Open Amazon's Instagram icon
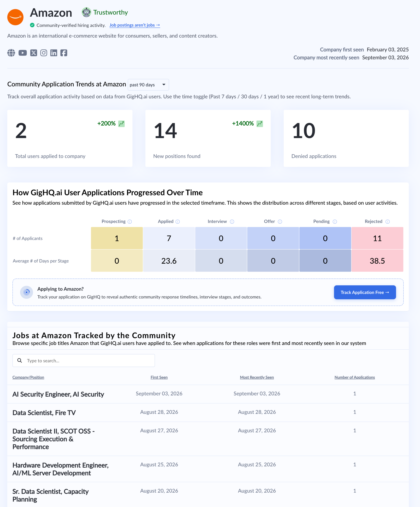This screenshot has width=420, height=507. click(44, 53)
